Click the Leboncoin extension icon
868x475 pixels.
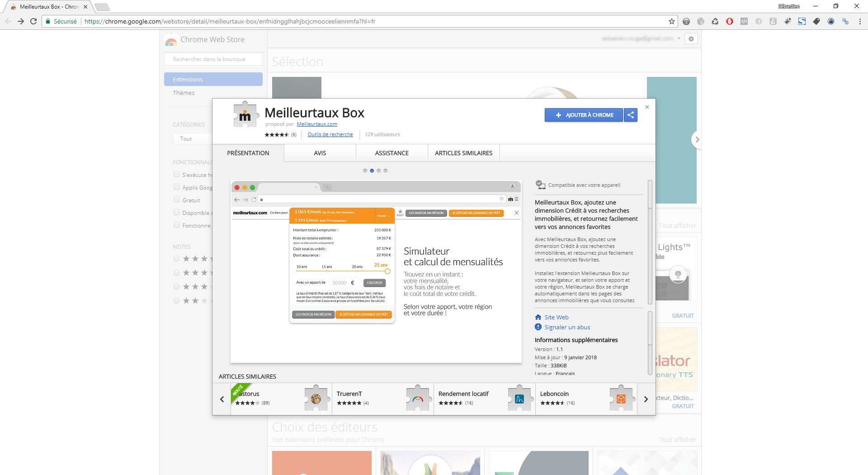click(x=621, y=398)
